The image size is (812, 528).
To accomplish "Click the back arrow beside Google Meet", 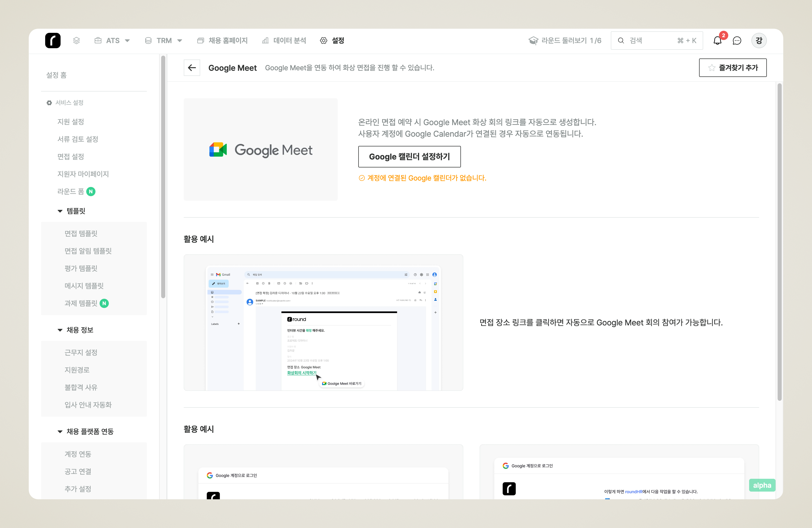I will pos(192,67).
